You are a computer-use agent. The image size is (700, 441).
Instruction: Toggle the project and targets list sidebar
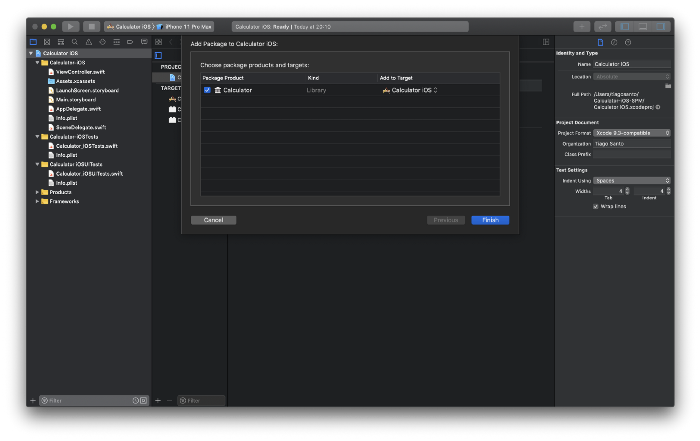point(158,55)
